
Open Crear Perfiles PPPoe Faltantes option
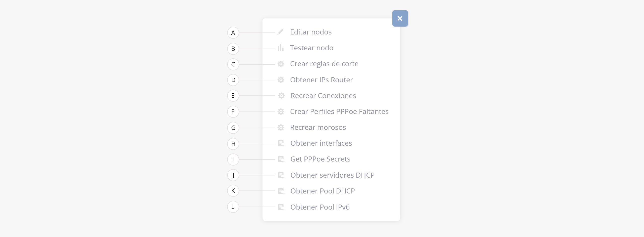pos(339,112)
